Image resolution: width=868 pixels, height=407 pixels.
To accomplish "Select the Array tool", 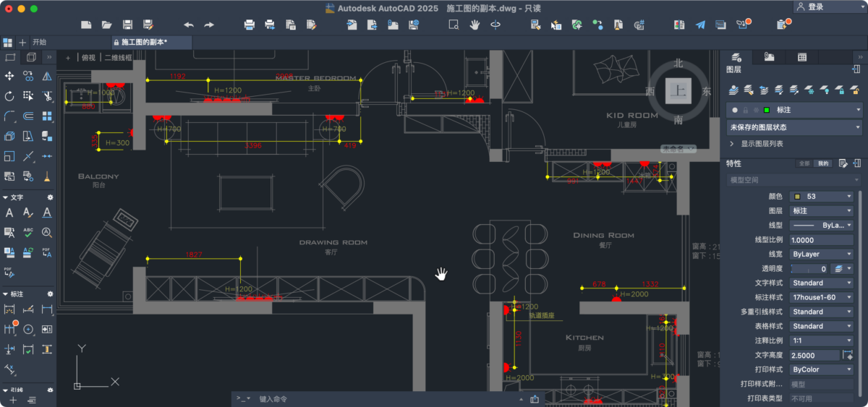I will (47, 116).
